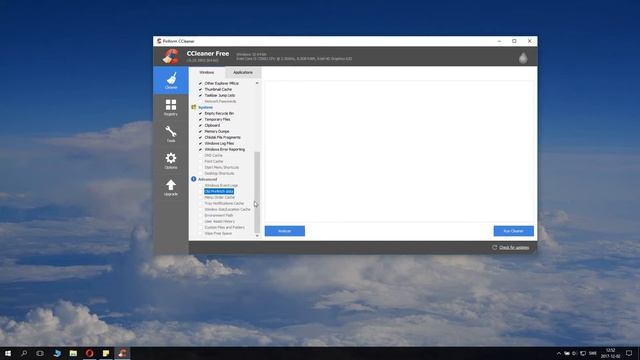The image size is (640, 360).
Task: Open the Upgrade arrow section
Action: [171, 187]
